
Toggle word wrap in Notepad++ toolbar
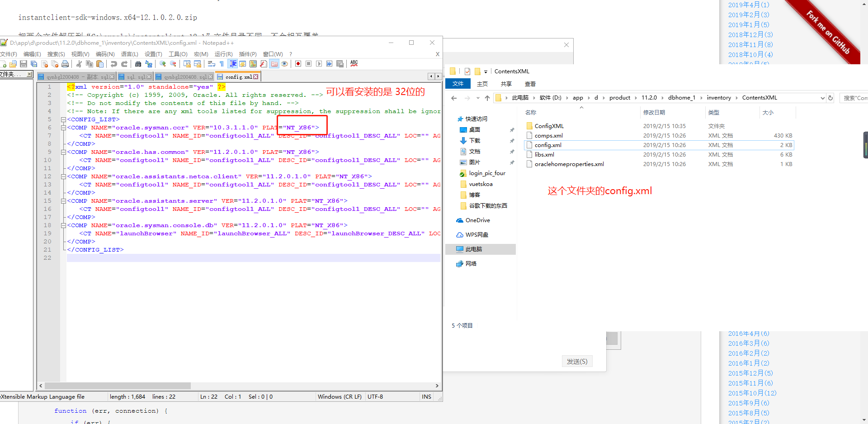(211, 64)
